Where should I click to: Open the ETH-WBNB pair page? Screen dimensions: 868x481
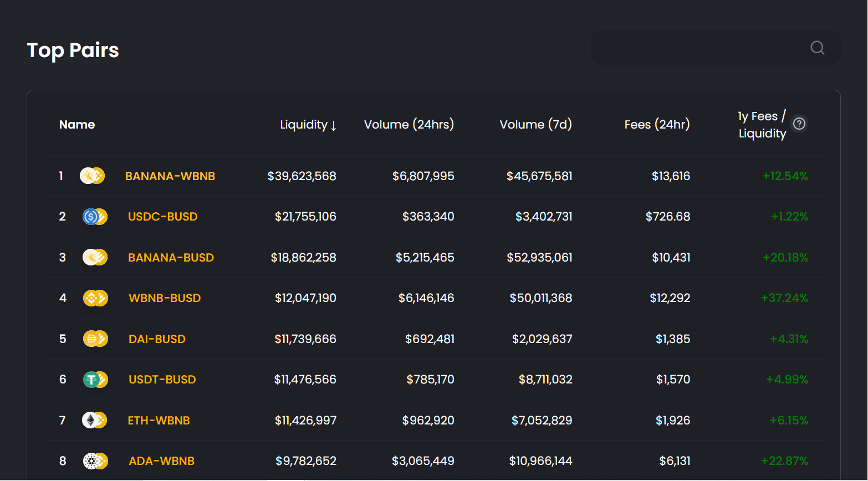coord(159,421)
